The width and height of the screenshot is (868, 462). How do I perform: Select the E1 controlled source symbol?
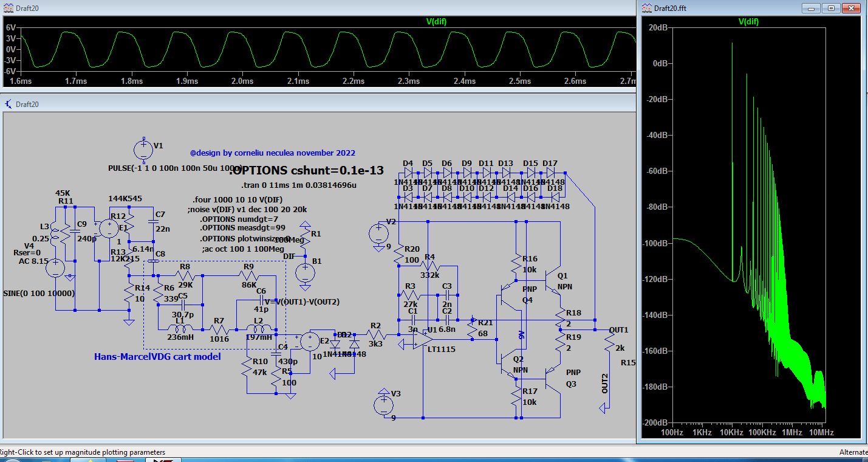pyautogui.click(x=109, y=229)
